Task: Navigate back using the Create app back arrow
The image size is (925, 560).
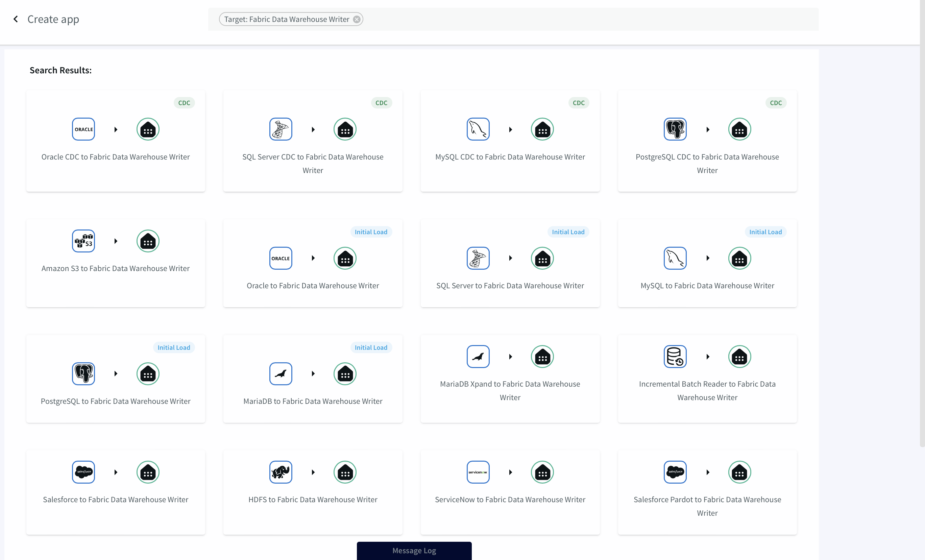Action: pyautogui.click(x=16, y=19)
